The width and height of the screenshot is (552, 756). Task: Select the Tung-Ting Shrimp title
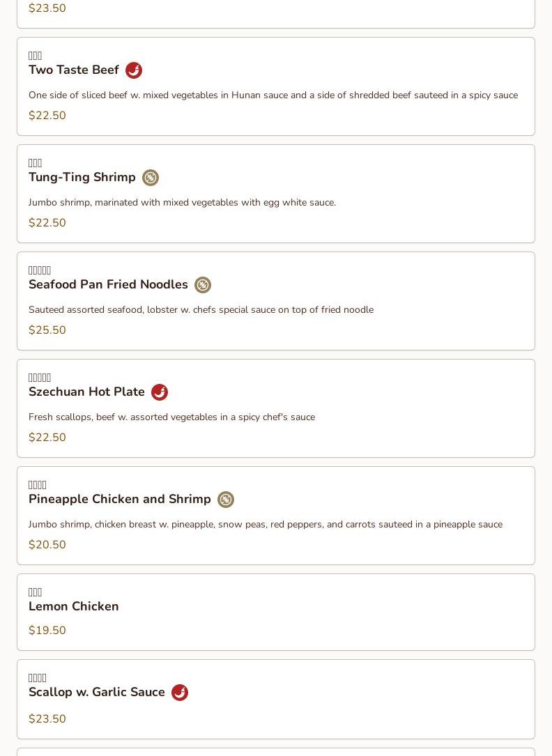pos(82,178)
